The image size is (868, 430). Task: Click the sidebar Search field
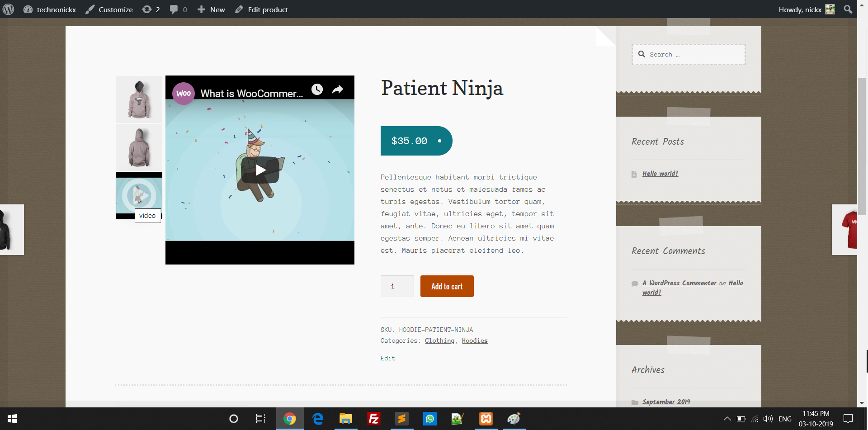(689, 54)
